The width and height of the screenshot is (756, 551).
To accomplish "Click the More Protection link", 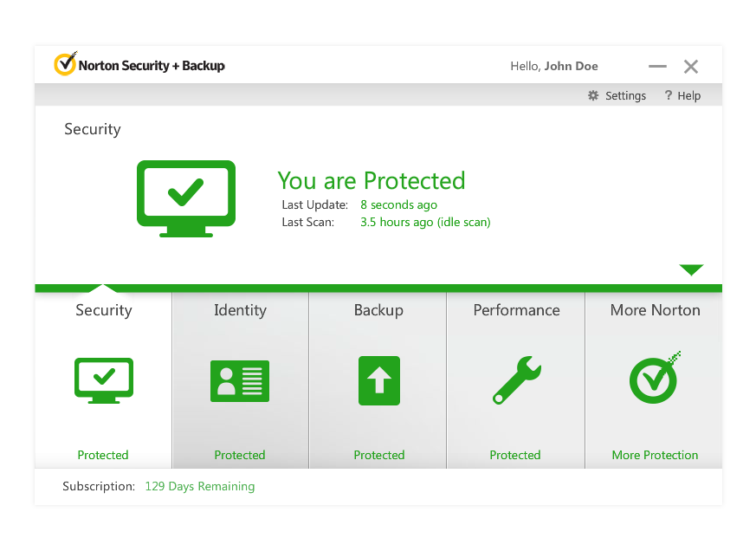I will 655,455.
